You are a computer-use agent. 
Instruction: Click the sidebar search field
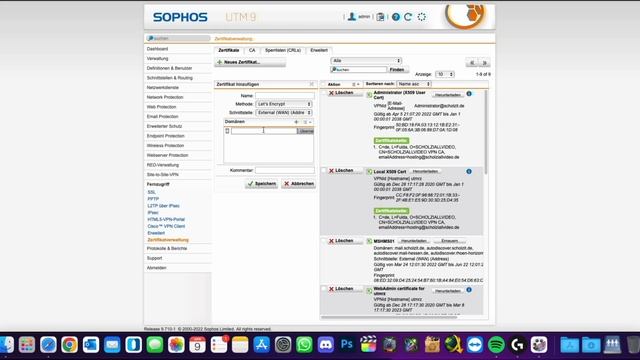click(x=178, y=38)
